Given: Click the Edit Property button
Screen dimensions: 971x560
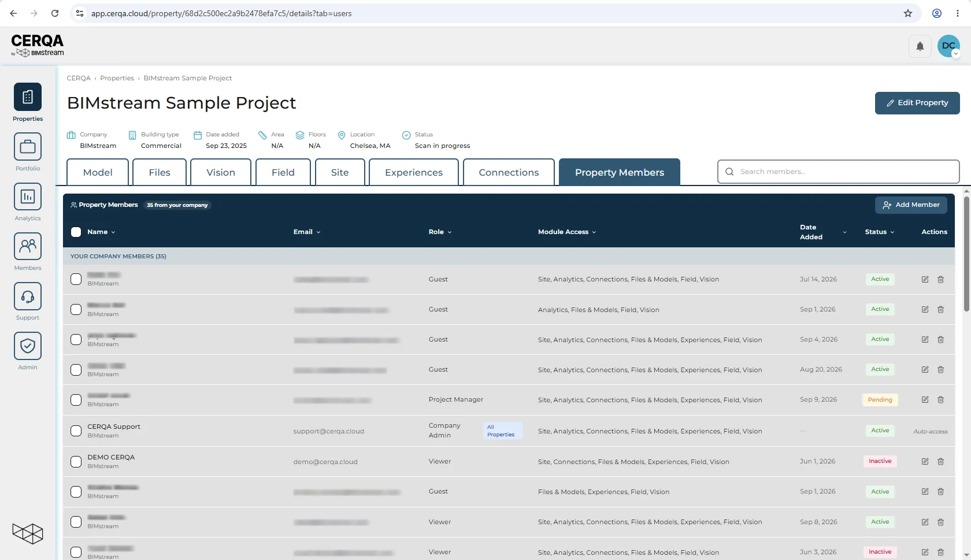Looking at the screenshot, I should tap(917, 103).
